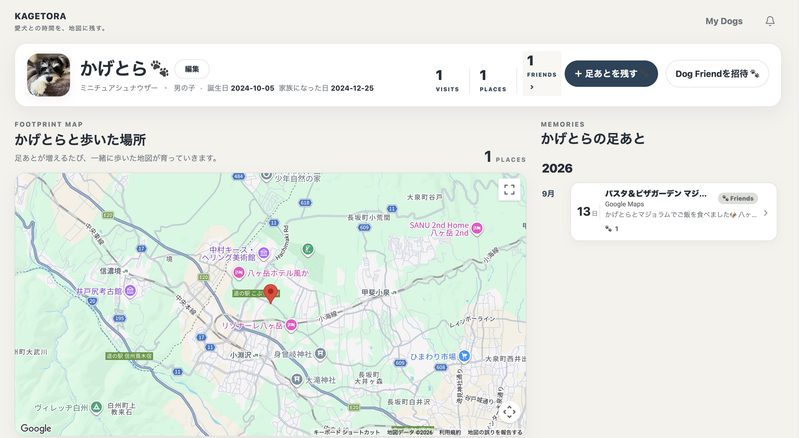Select the 大滝神社 shrine marker
Screen dimensions: 799x438
[297, 379]
